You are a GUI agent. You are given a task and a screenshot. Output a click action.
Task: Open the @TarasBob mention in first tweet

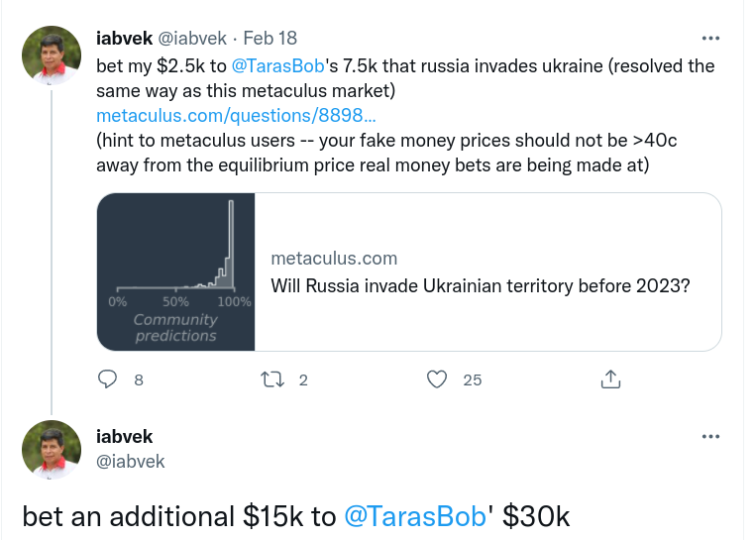point(278,66)
